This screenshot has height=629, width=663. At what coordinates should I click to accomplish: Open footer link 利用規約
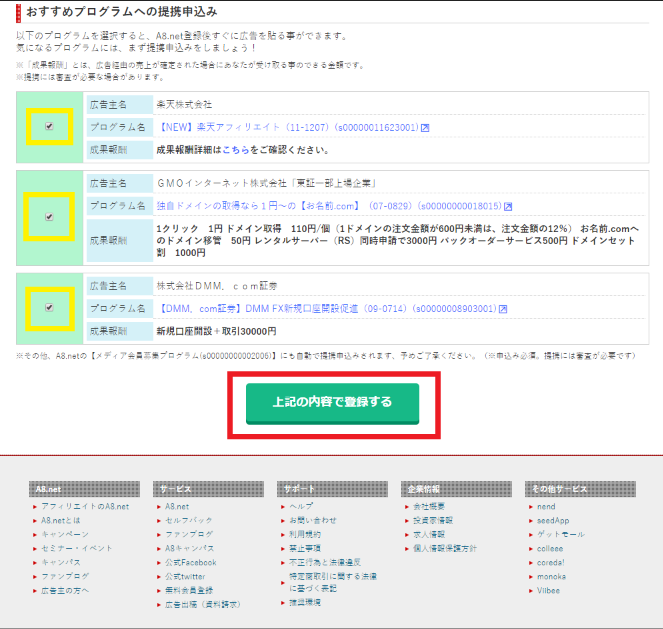[305, 534]
